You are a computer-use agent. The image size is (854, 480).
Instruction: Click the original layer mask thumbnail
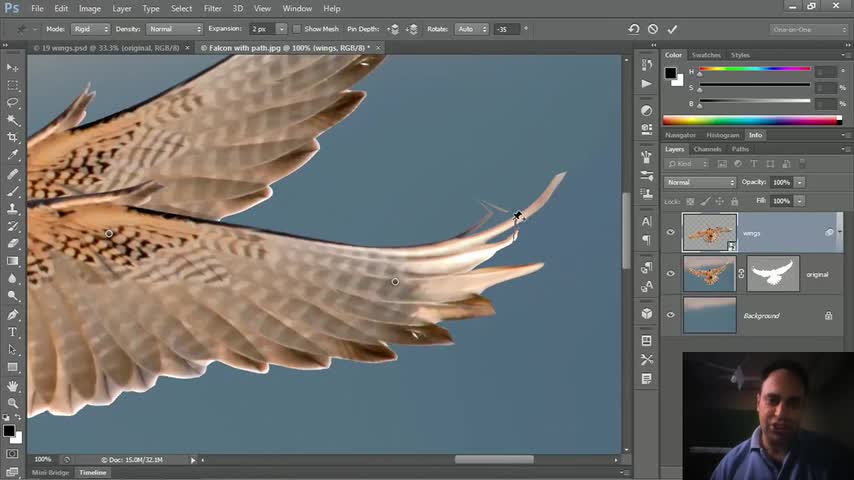tap(773, 274)
